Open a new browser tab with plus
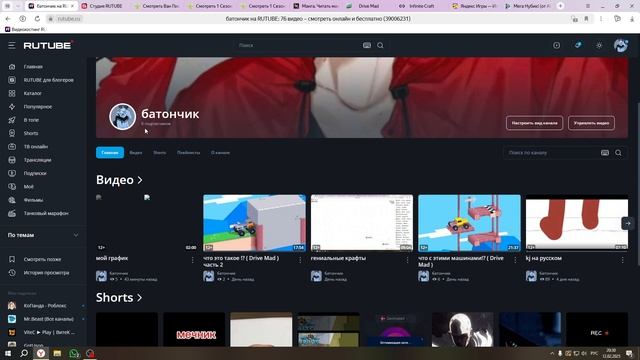 pos(560,6)
